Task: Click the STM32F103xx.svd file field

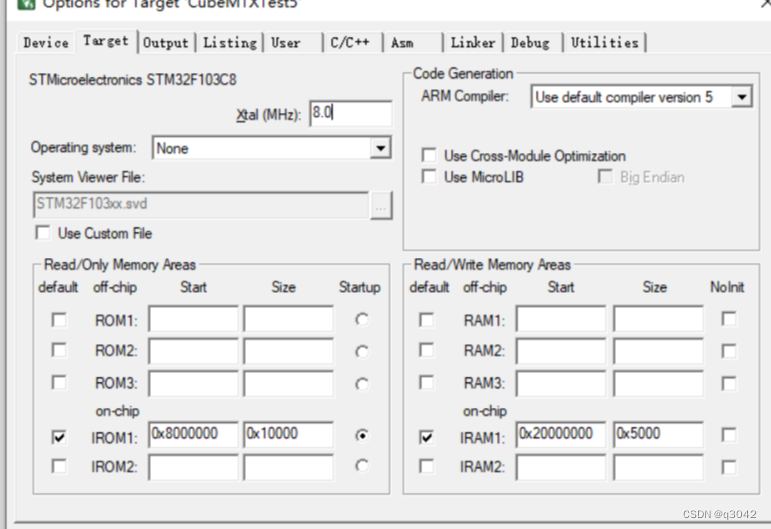Action: 201,205
